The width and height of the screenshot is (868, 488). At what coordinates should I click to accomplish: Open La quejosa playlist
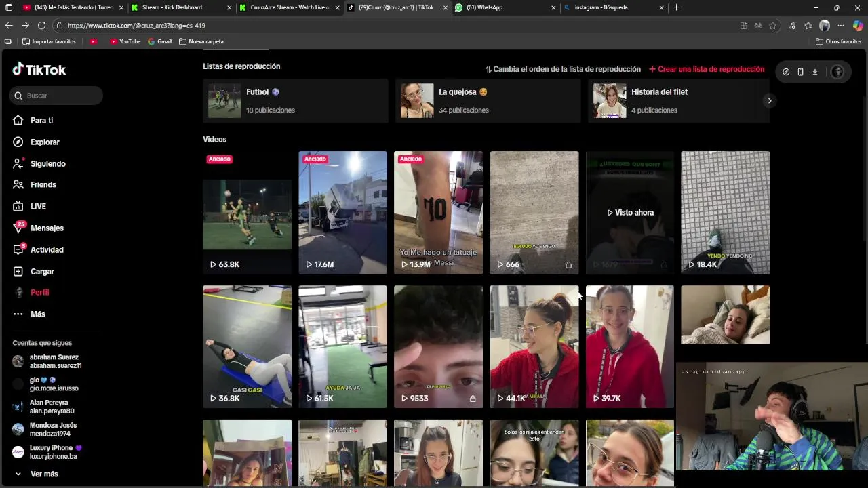(x=488, y=100)
